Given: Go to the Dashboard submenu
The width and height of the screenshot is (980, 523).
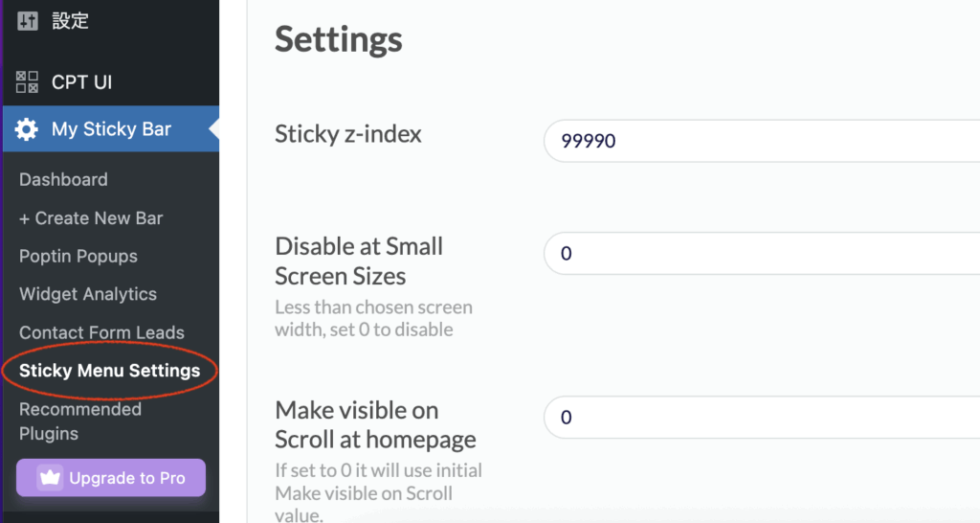Looking at the screenshot, I should [64, 179].
